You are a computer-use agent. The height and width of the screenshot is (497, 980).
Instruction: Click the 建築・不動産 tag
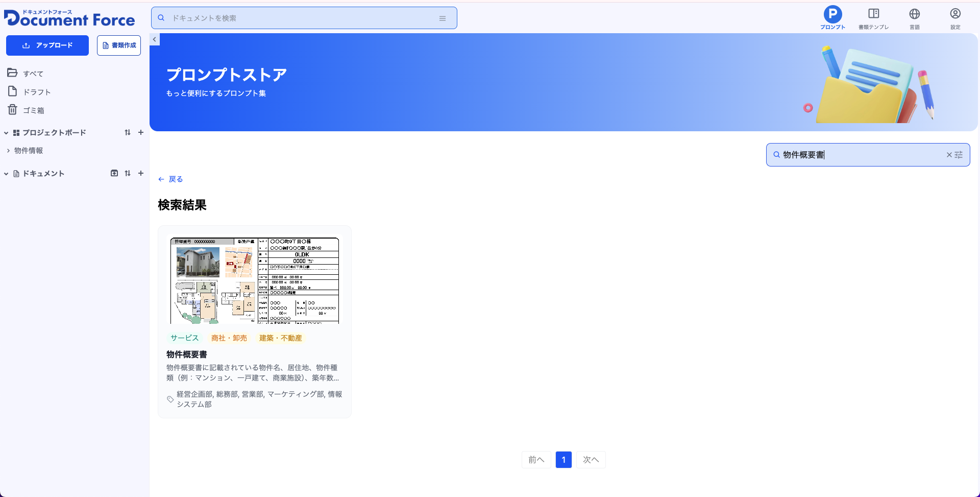point(281,338)
